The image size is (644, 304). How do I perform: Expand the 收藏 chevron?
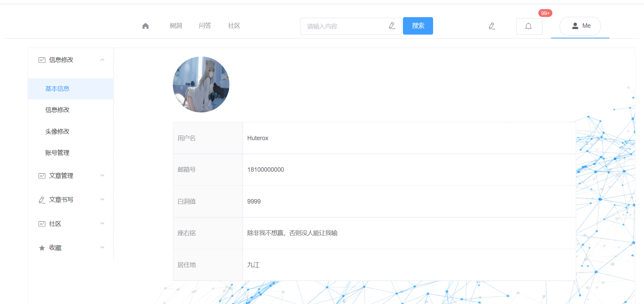[102, 247]
